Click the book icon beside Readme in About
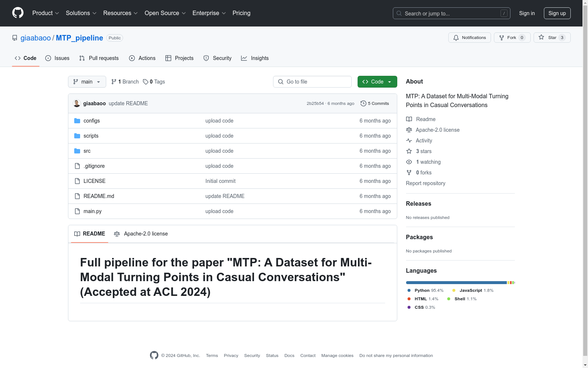The image size is (588, 368). (409, 119)
